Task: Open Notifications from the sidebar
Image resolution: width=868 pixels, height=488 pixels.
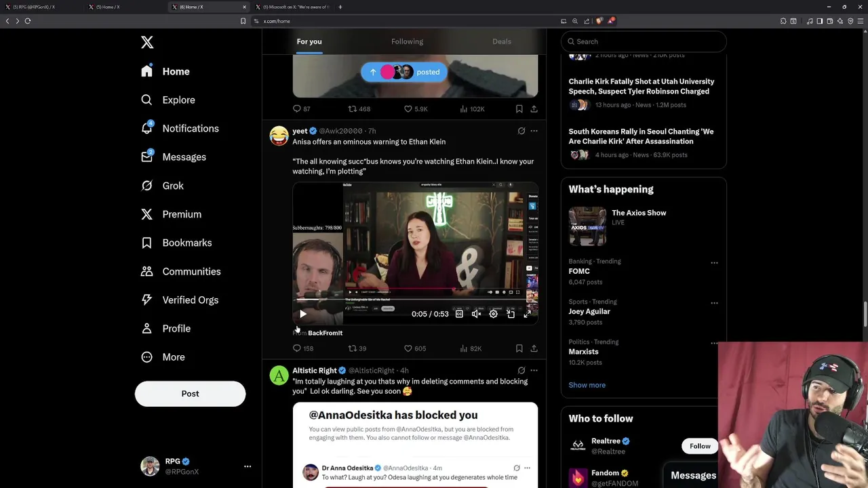Action: 180,128
